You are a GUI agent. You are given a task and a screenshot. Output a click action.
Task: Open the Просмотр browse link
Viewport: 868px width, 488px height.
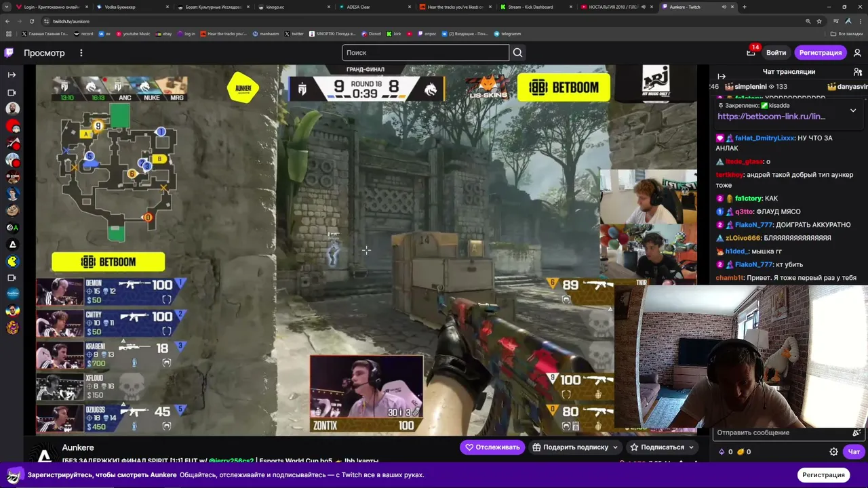[44, 53]
